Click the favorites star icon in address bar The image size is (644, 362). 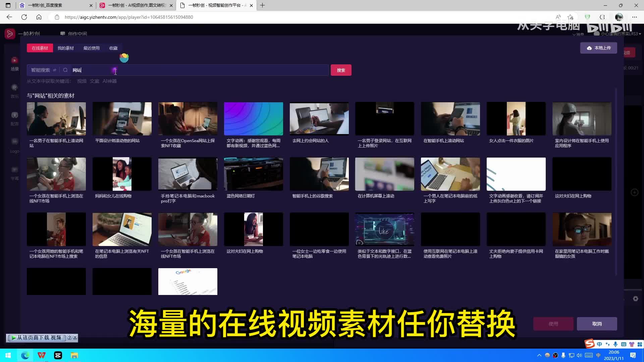(x=570, y=17)
